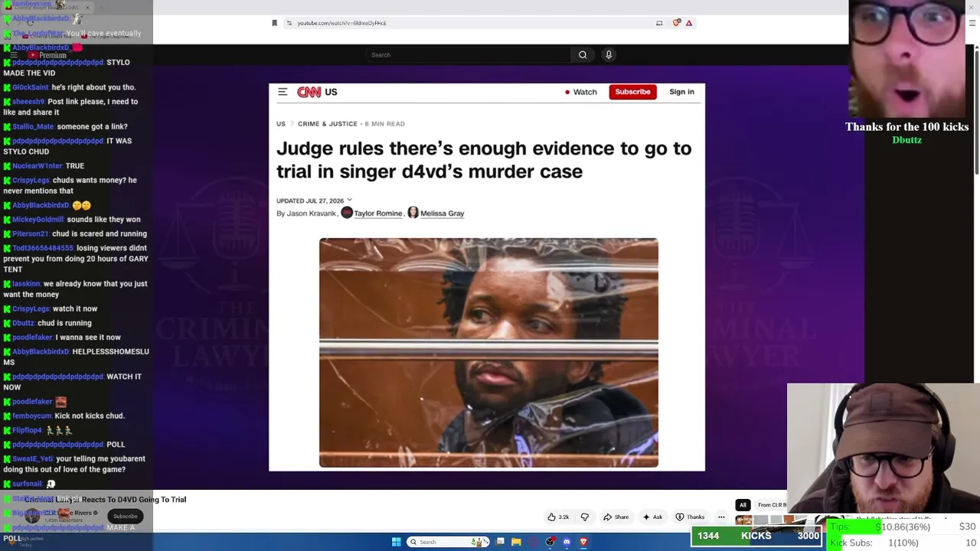Open the site settings icon in address bar

pos(289,23)
